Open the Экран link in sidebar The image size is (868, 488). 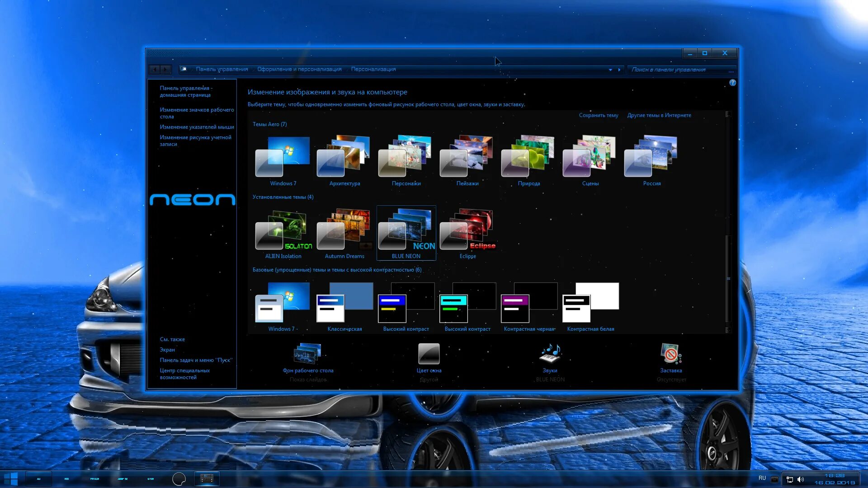pyautogui.click(x=167, y=350)
